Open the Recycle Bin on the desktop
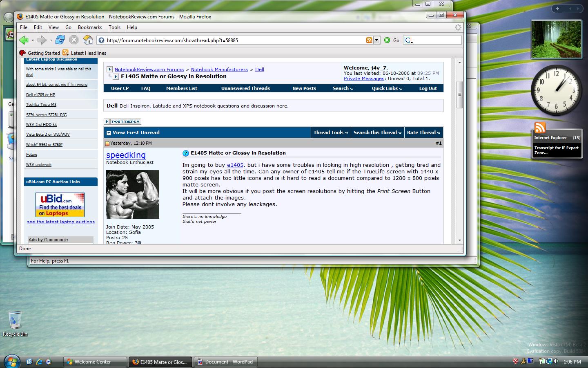The width and height of the screenshot is (588, 368). 15,323
